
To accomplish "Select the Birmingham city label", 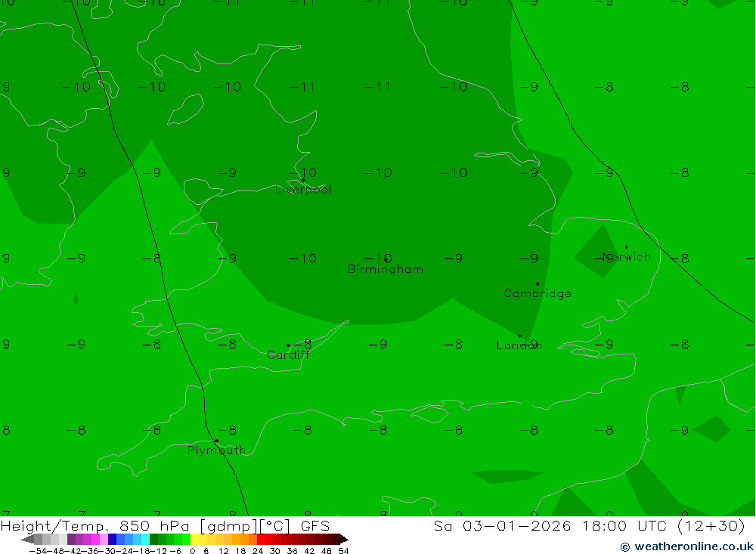I will point(386,269).
